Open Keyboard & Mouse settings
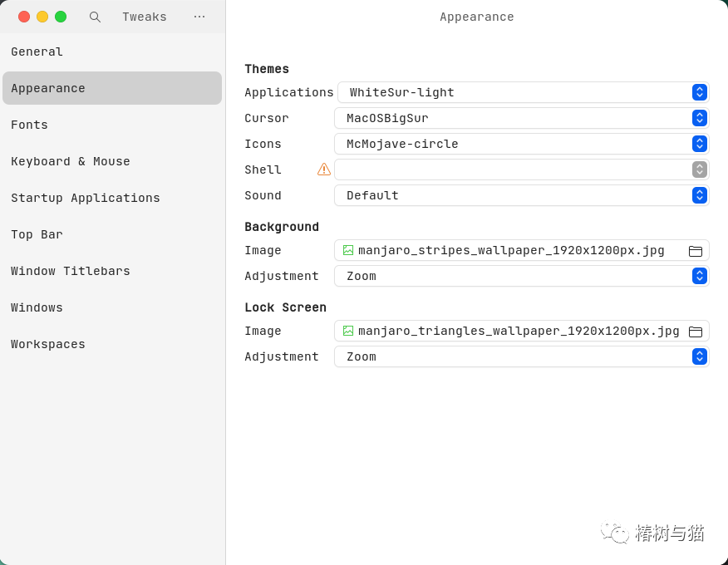The width and height of the screenshot is (728, 565). (71, 162)
